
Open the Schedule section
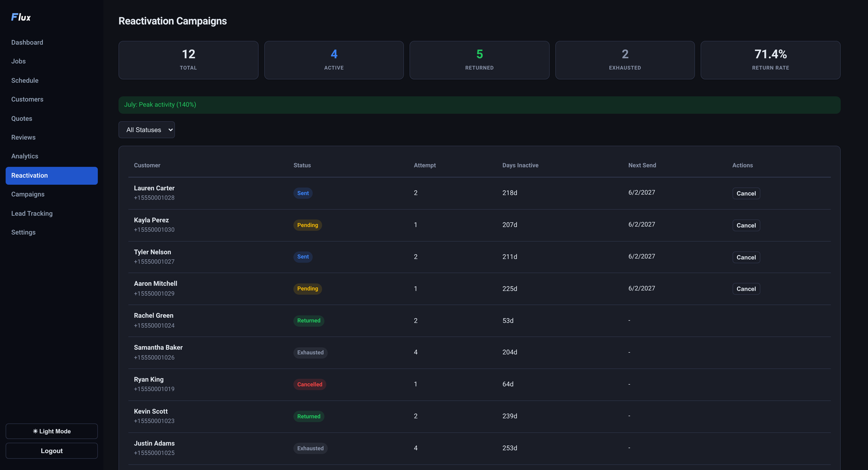pyautogui.click(x=52, y=80)
